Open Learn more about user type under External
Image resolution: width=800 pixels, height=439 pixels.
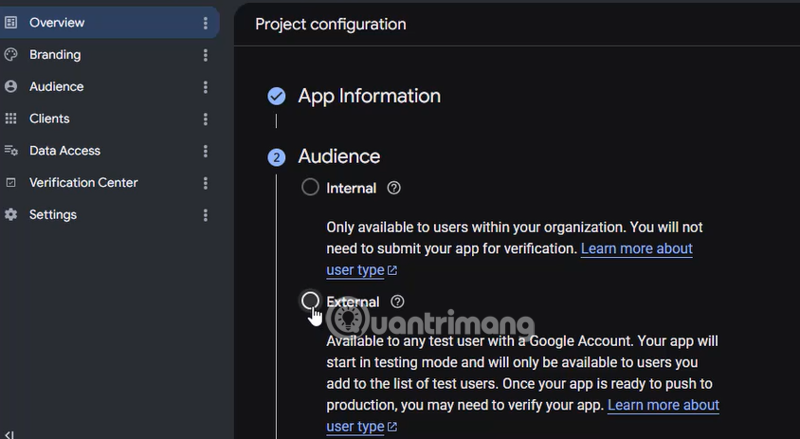click(x=663, y=405)
